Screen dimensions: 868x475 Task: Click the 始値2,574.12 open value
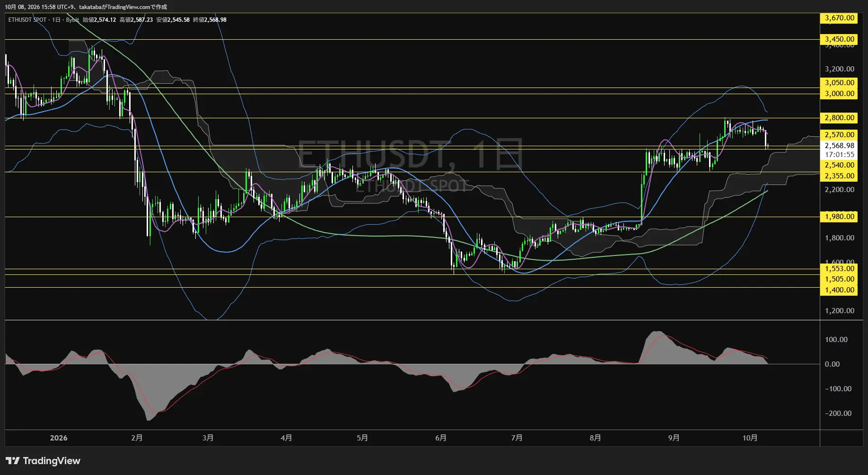coord(99,20)
